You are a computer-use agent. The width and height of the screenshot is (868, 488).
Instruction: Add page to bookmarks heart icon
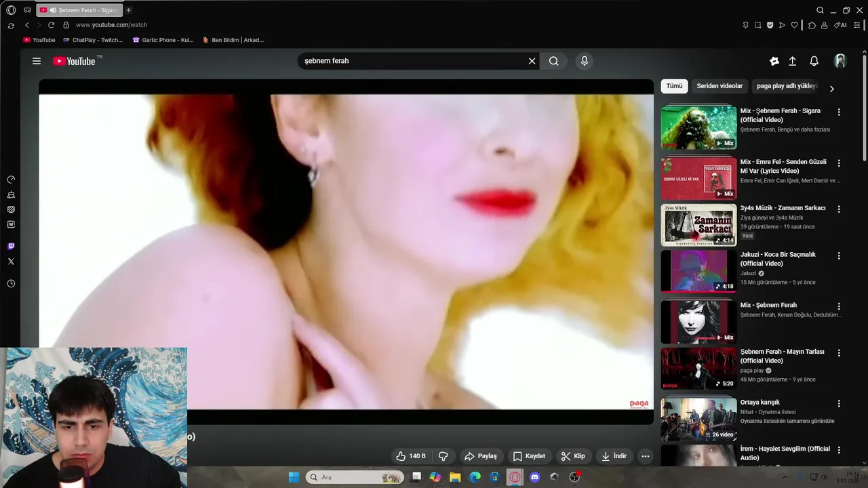coord(795,25)
